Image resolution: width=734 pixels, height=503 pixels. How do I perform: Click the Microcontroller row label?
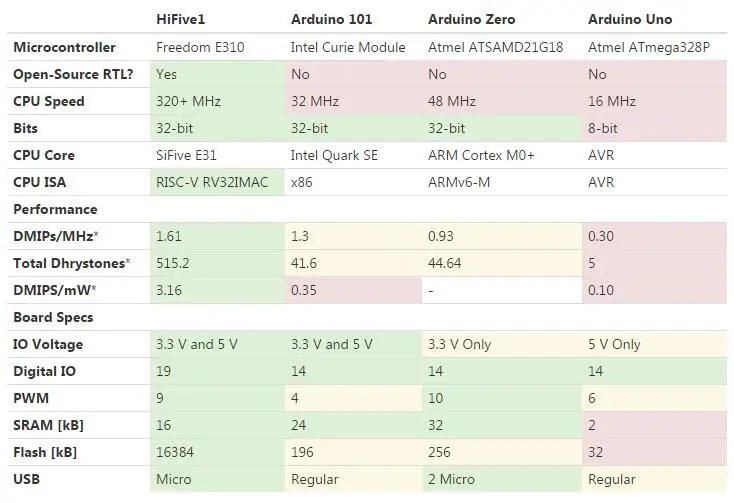pos(65,47)
